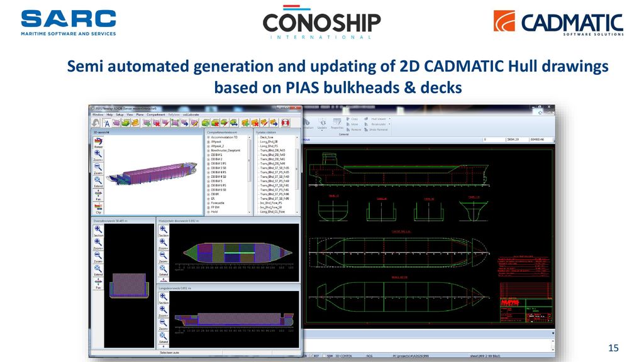Open the Recalculate dropdown arrow in CADMATIC
Viewport: 644px width, 362px height.
[389, 124]
